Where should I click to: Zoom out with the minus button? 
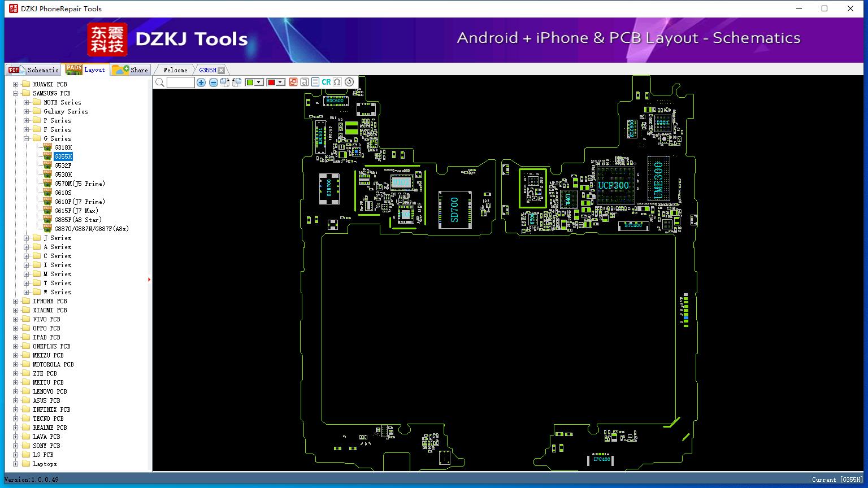click(214, 82)
